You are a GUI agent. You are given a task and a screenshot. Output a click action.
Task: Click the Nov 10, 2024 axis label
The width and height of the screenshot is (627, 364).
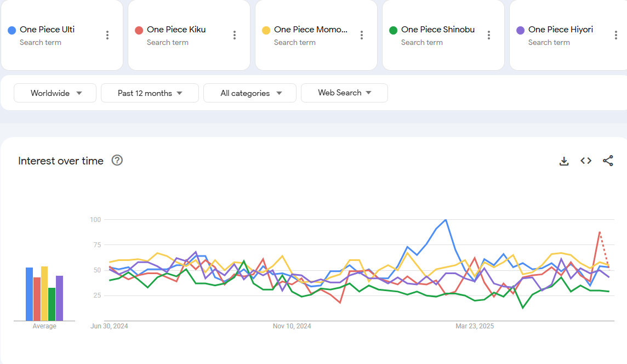pos(292,326)
